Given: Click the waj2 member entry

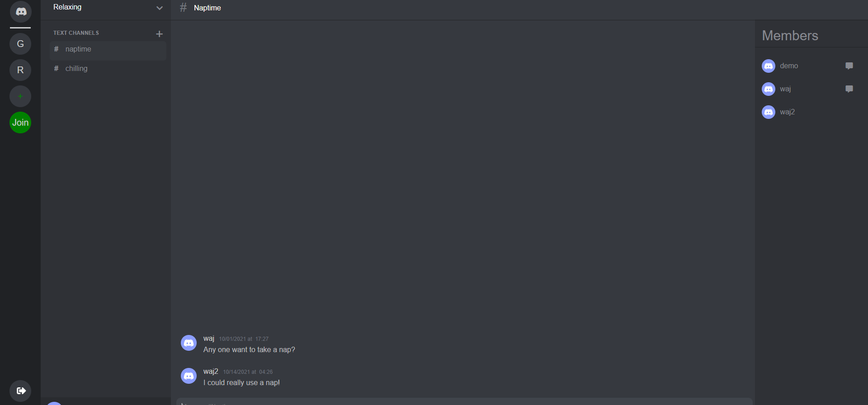Looking at the screenshot, I should (x=809, y=112).
